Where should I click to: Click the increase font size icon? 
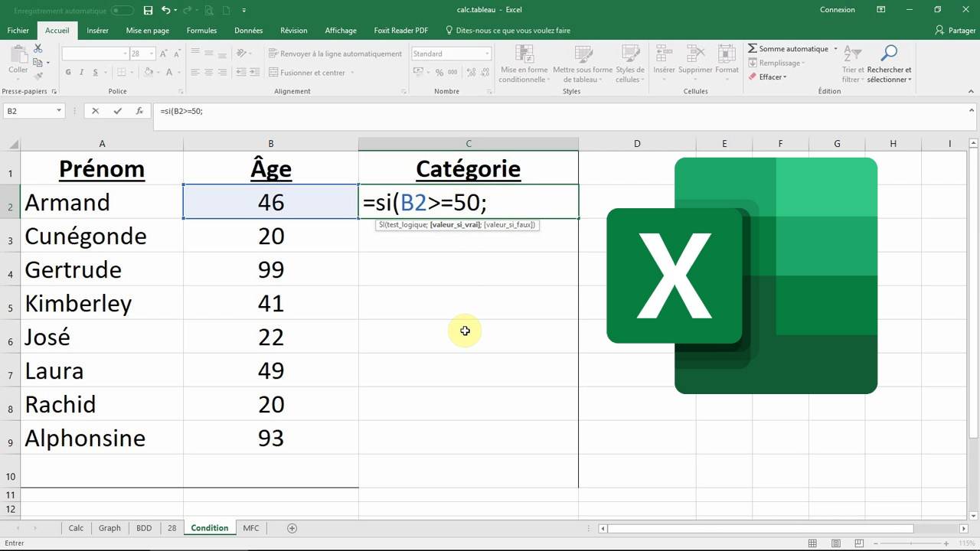(x=163, y=54)
